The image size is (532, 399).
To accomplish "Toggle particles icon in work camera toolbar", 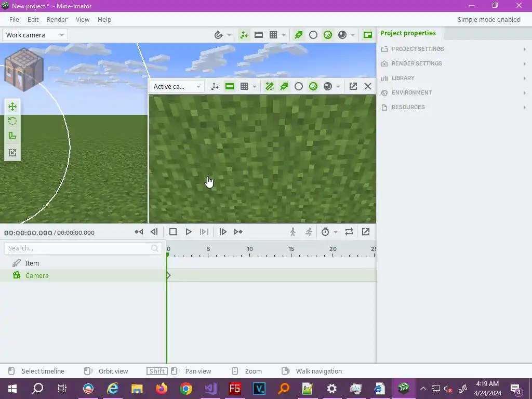I will click(x=299, y=35).
